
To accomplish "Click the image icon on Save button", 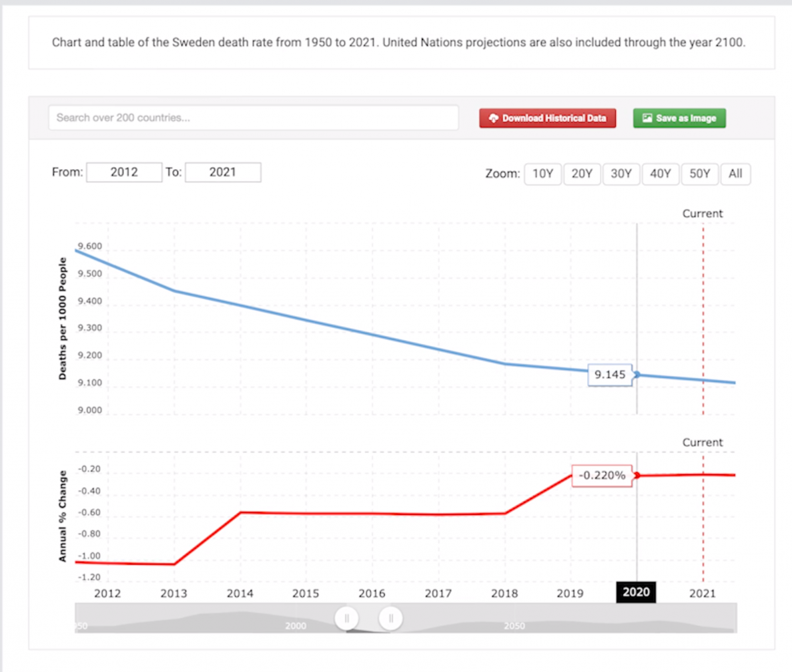I will click(647, 118).
